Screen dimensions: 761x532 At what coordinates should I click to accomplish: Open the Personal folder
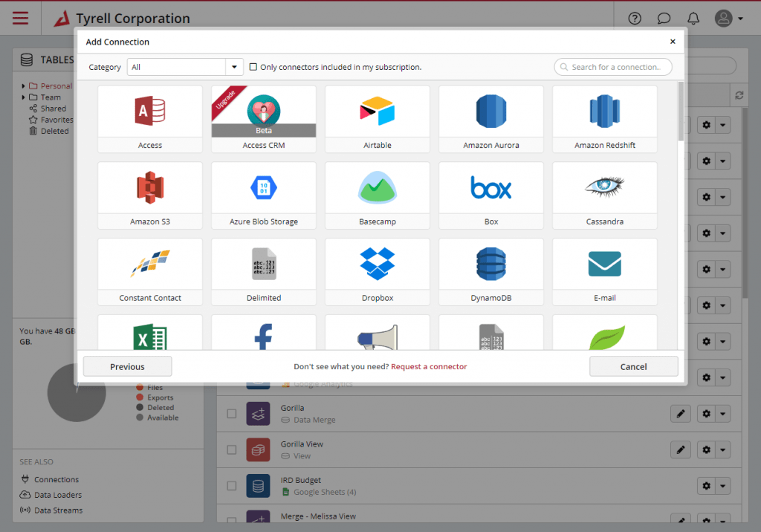tap(56, 86)
